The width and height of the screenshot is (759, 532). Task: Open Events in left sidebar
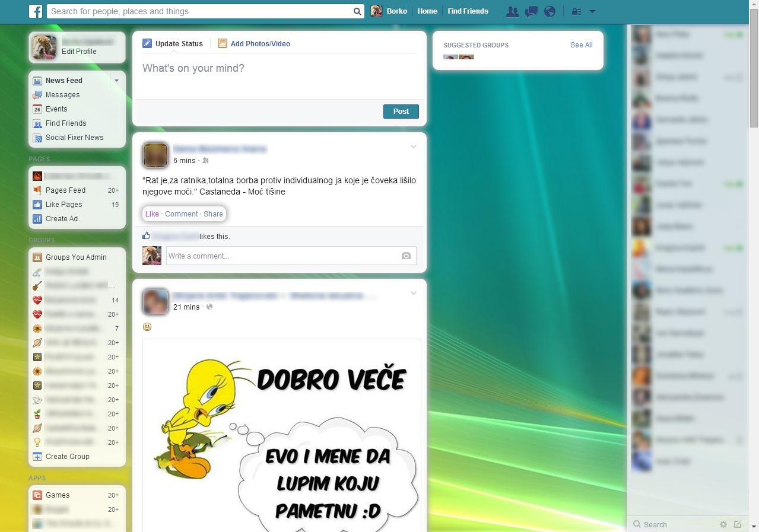pos(56,109)
